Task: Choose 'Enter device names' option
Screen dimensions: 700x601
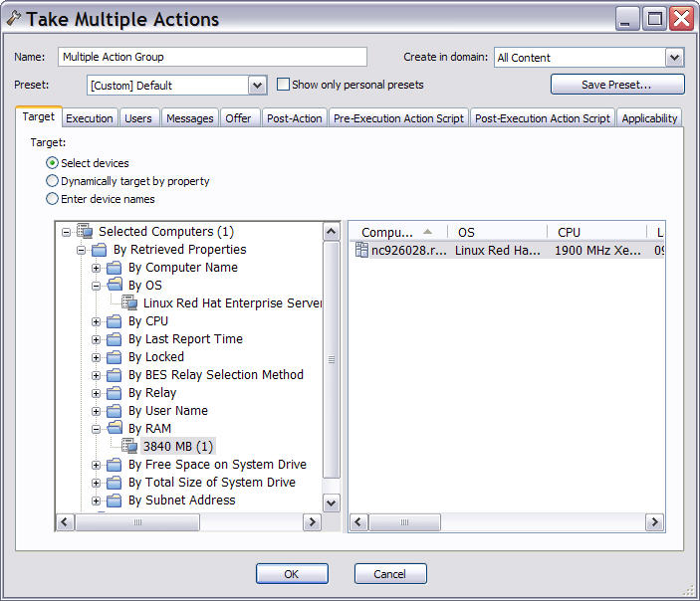Action: coord(52,199)
